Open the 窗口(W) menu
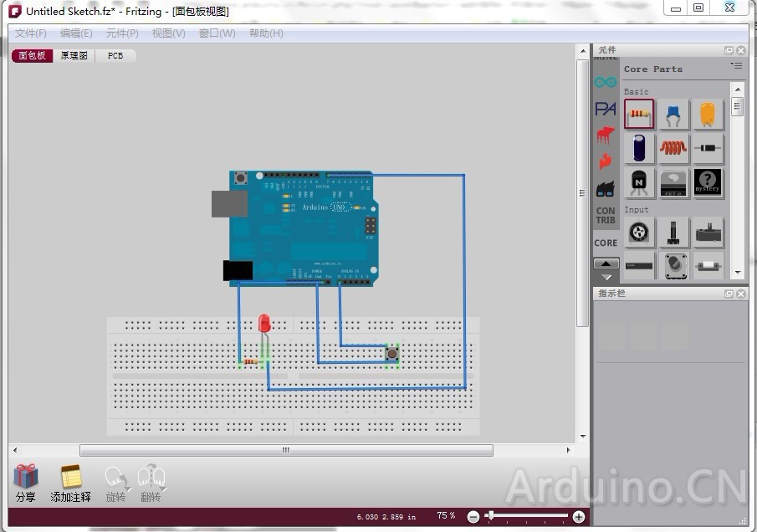Image resolution: width=757 pixels, height=532 pixels. (x=217, y=33)
